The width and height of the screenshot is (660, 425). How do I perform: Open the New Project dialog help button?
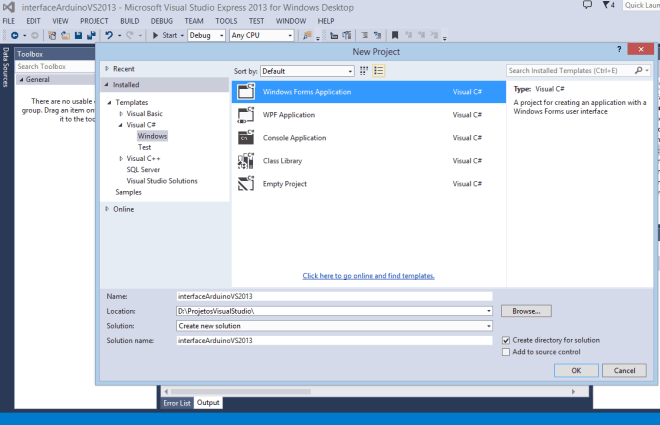pyautogui.click(x=619, y=49)
